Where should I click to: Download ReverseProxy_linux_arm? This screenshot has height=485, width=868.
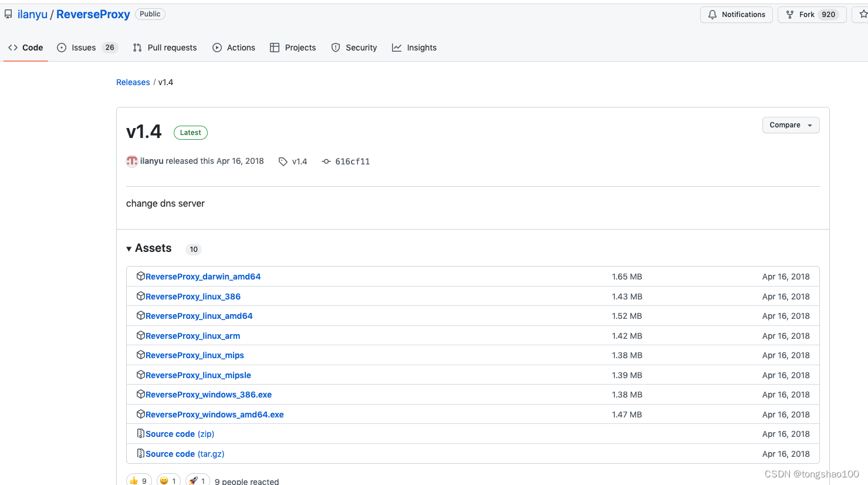(x=192, y=336)
